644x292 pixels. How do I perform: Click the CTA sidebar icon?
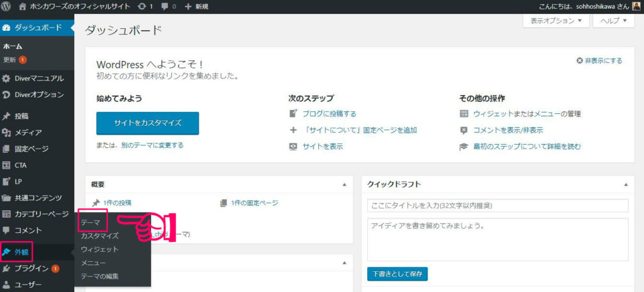coord(6,165)
